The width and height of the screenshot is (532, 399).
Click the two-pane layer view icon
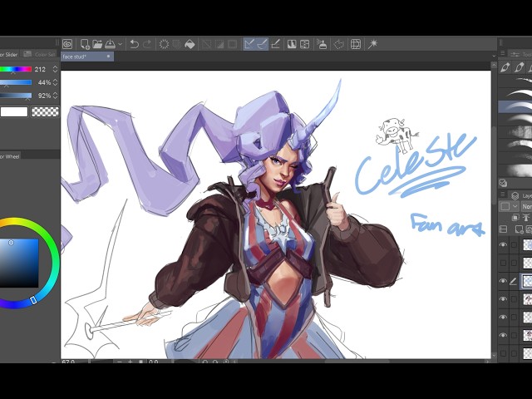coord(504,229)
